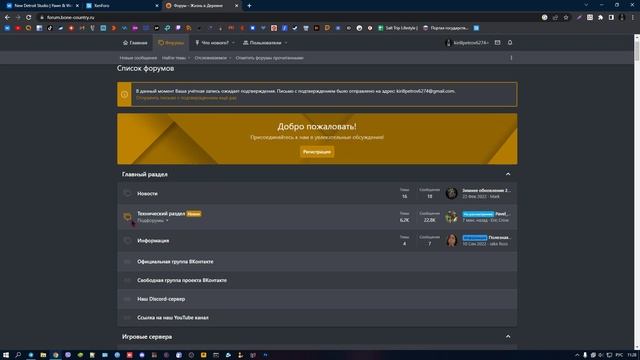Viewport: 640px width, 360px height.
Task: Open Ссылка на наш YouTube канал
Action: 173,318
